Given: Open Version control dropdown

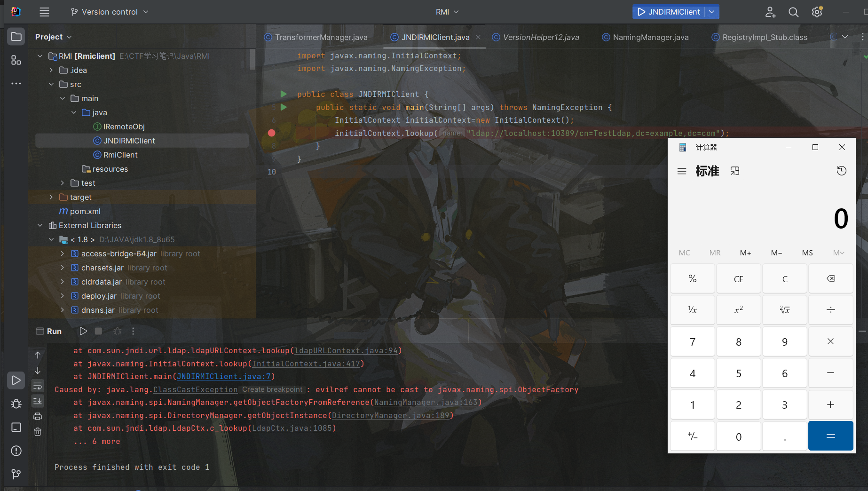Looking at the screenshot, I should click(x=109, y=12).
